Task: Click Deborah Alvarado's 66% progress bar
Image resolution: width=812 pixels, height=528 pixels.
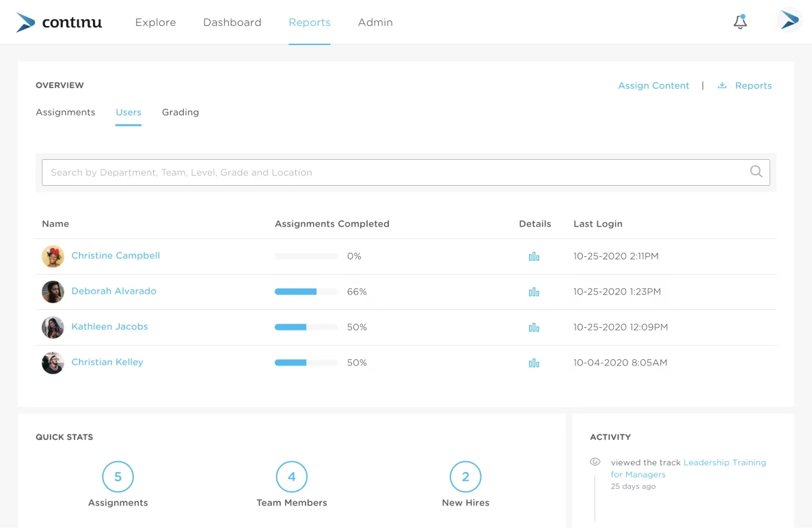Action: coord(306,292)
